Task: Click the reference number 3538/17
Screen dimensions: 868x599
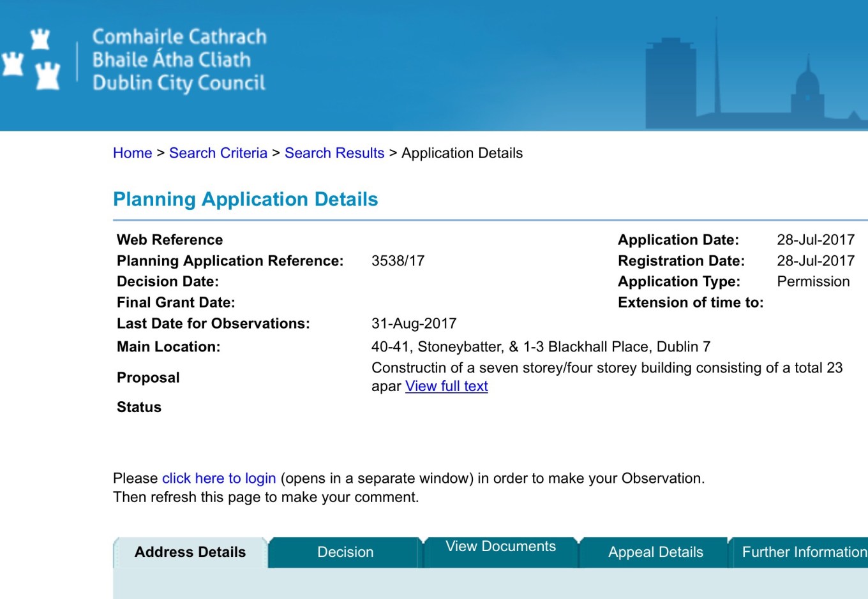Action: [x=398, y=261]
